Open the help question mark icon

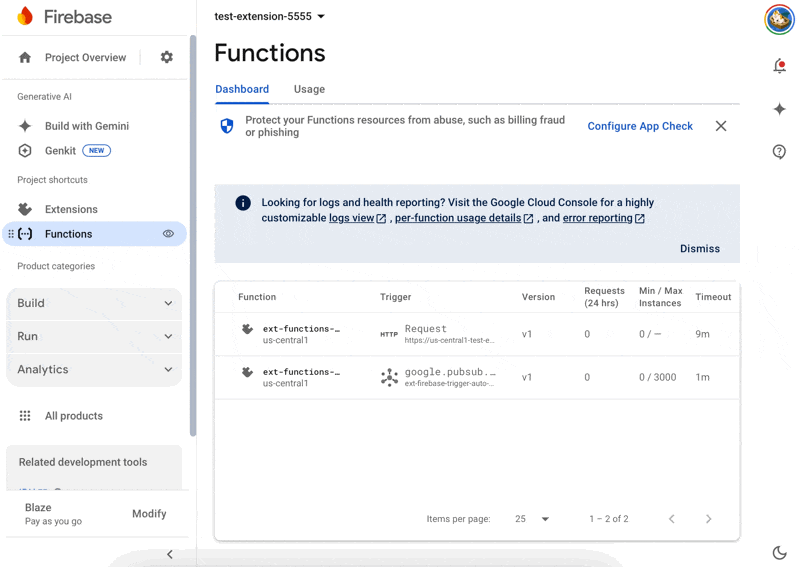779,152
